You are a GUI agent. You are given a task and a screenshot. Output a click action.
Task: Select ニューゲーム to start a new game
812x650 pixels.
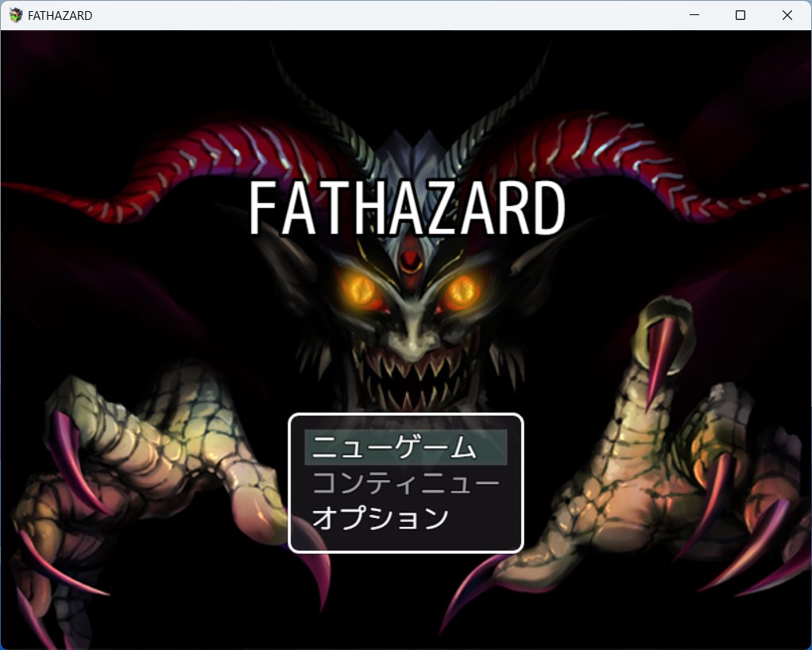pyautogui.click(x=405, y=447)
